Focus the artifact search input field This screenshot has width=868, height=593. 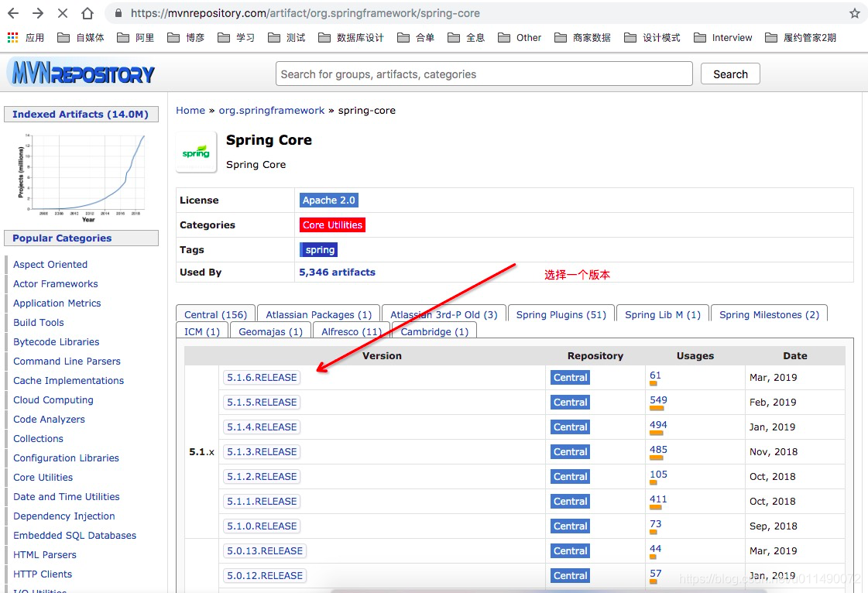[x=484, y=74]
